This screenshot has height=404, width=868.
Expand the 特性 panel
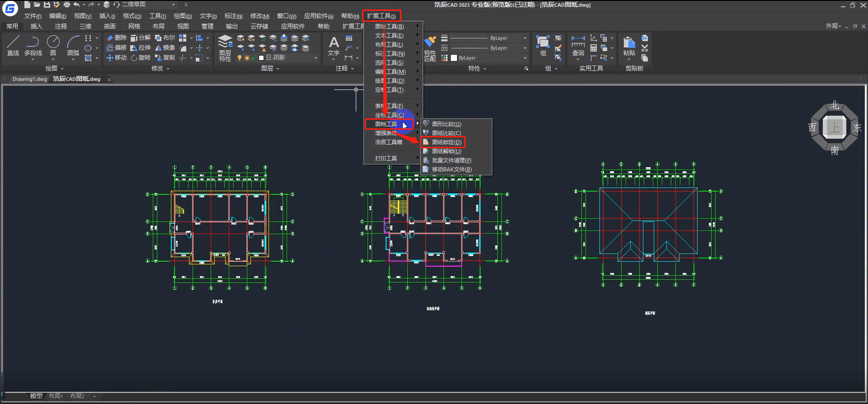point(477,69)
